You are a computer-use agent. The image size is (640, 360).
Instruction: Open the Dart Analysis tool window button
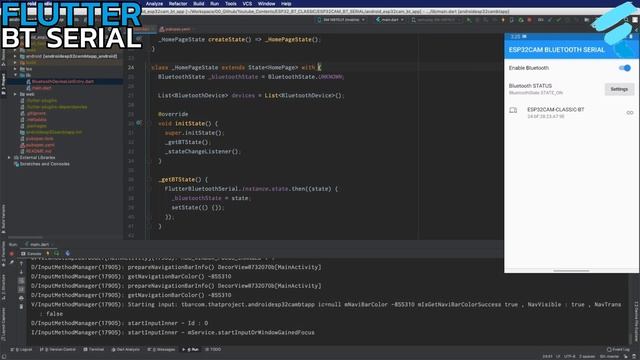tap(126, 350)
